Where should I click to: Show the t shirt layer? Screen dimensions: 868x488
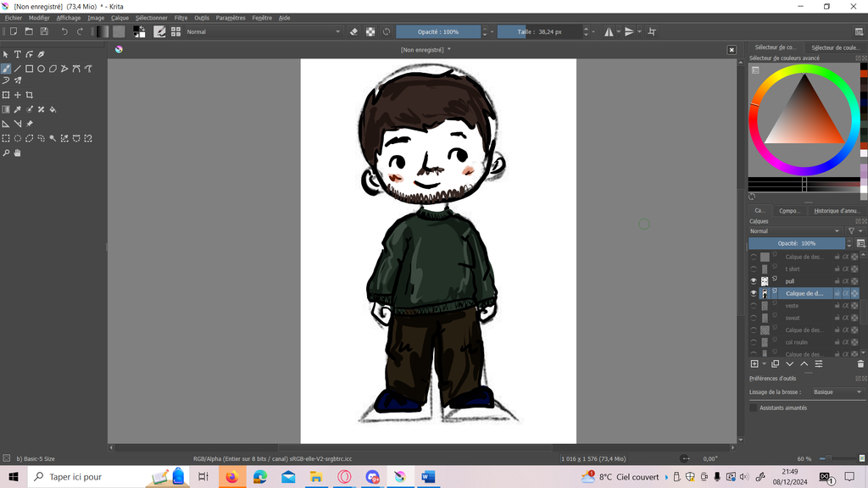pyautogui.click(x=753, y=269)
